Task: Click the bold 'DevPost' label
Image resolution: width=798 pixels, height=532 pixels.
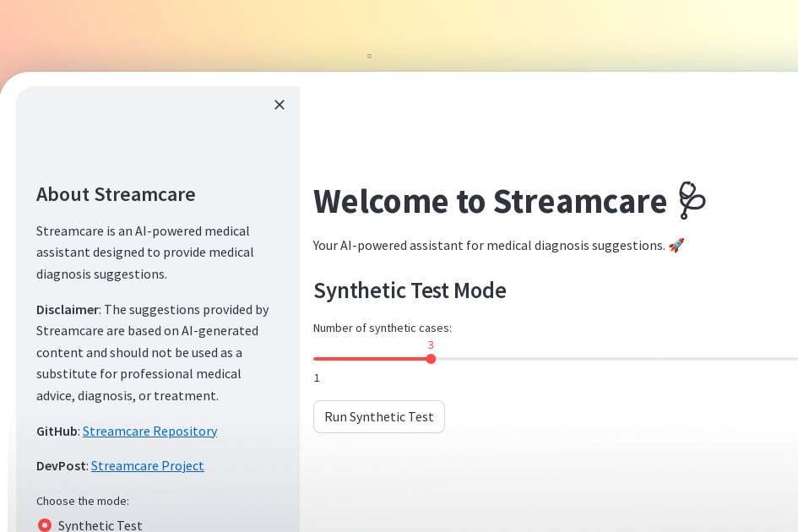Action: coord(61,466)
